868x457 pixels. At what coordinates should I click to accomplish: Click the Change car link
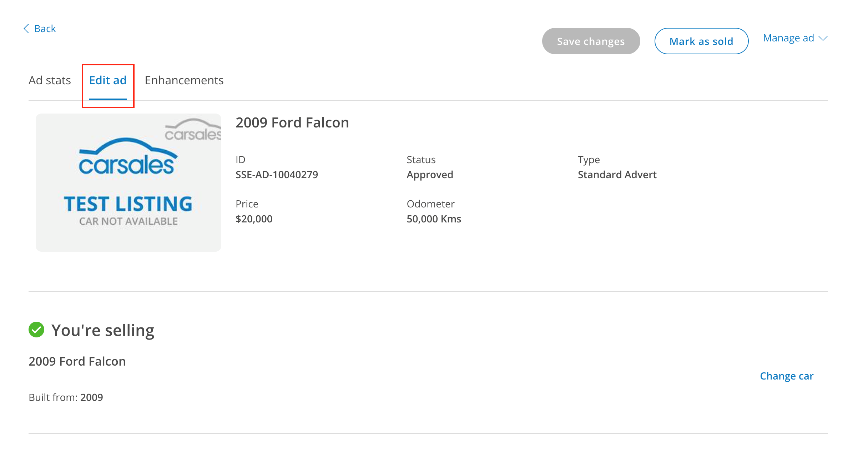pos(787,376)
